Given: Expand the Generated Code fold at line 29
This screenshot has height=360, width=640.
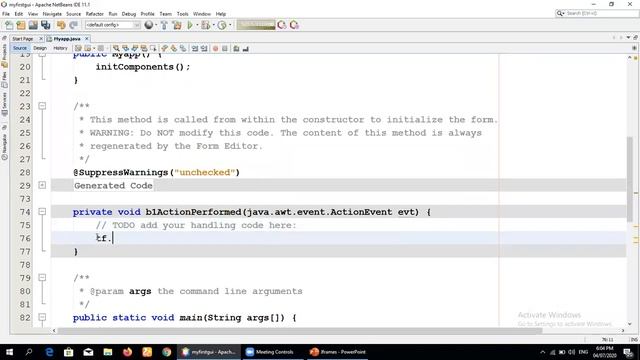Looking at the screenshot, I should (x=42, y=185).
